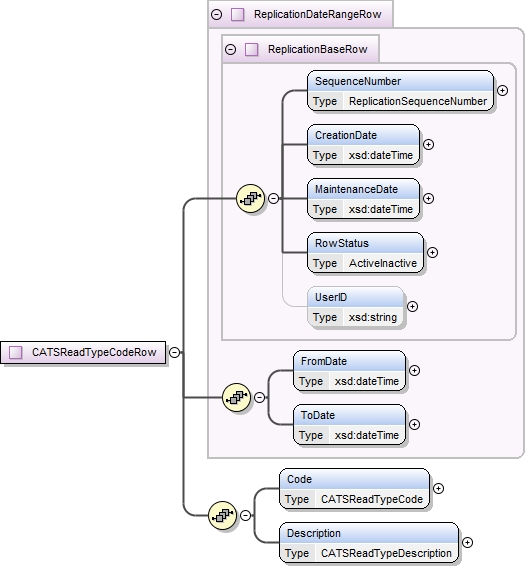
Task: Collapse the ReplicationBaseRow sequence children
Action: tap(274, 198)
